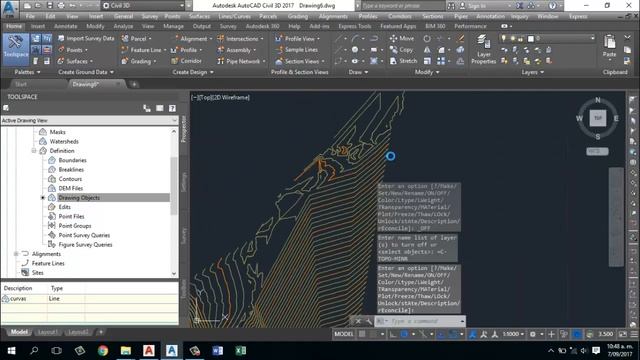This screenshot has width=640, height=360.
Task: Open File Explorer from the taskbar
Action: 126,351
